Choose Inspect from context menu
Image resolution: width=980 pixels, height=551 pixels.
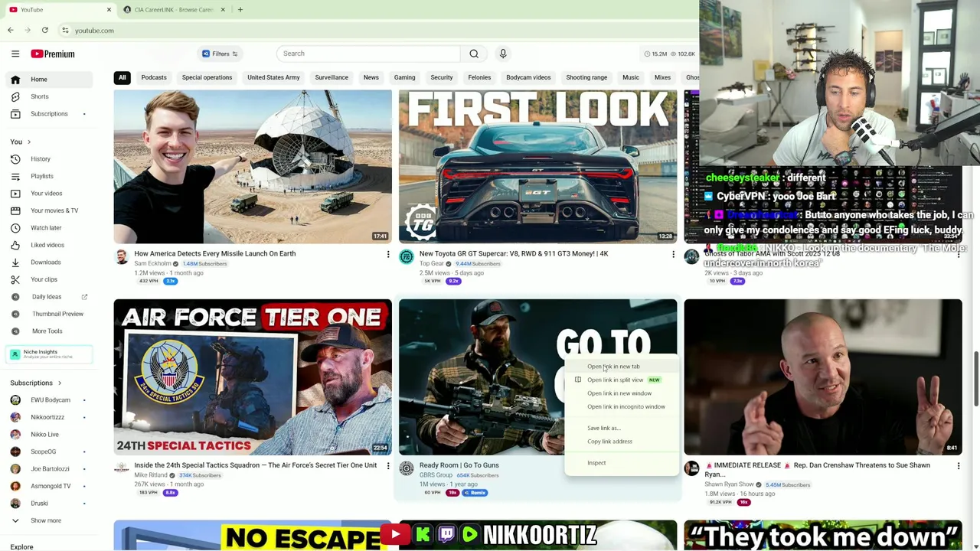tap(621, 463)
